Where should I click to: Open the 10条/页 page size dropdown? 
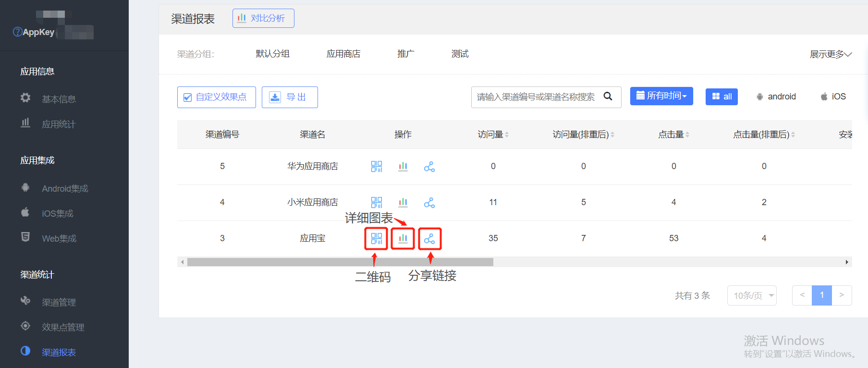[x=752, y=295]
